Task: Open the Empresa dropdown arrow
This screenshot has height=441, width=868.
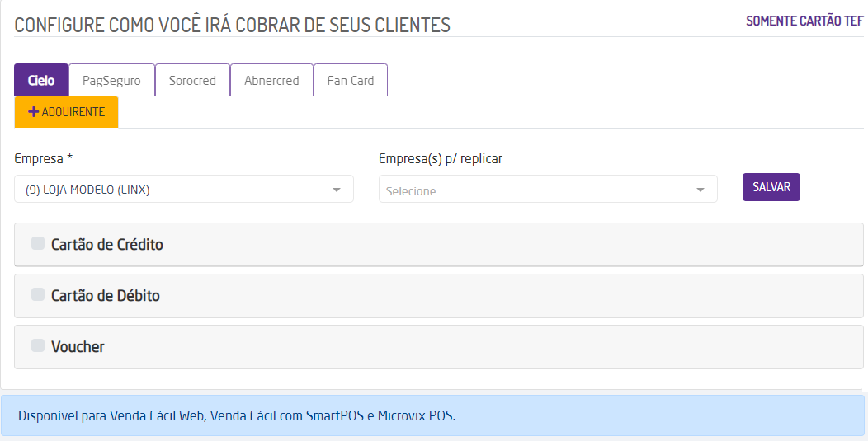Action: [x=337, y=190]
